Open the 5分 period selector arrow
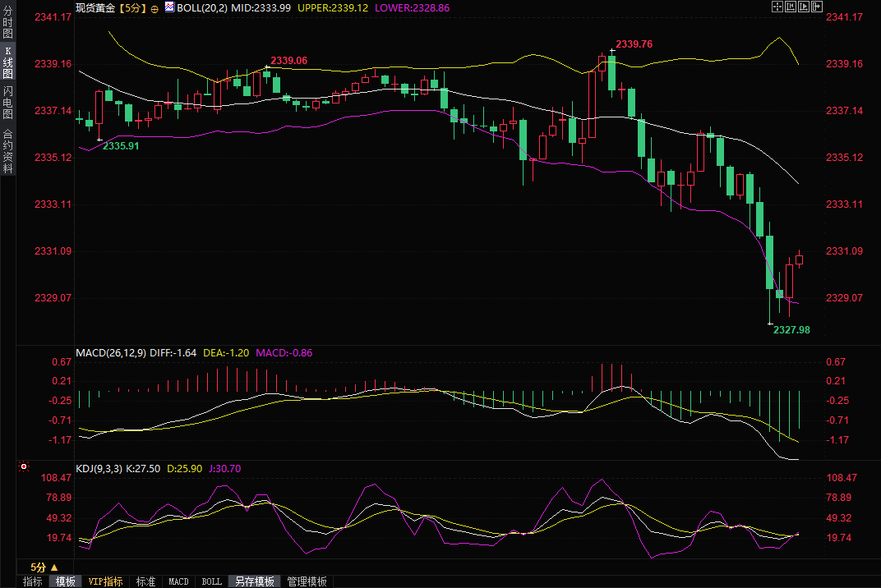The height and width of the screenshot is (588, 881). [x=54, y=567]
